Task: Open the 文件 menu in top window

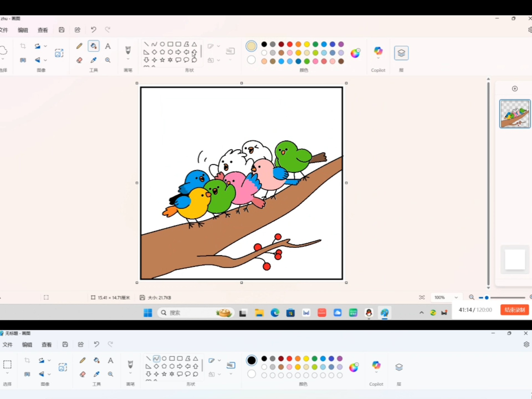Action: point(4,30)
